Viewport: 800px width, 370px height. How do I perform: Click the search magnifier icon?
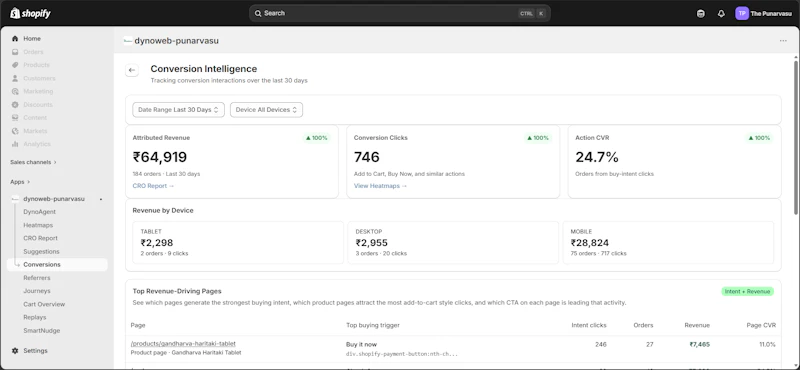pyautogui.click(x=258, y=13)
